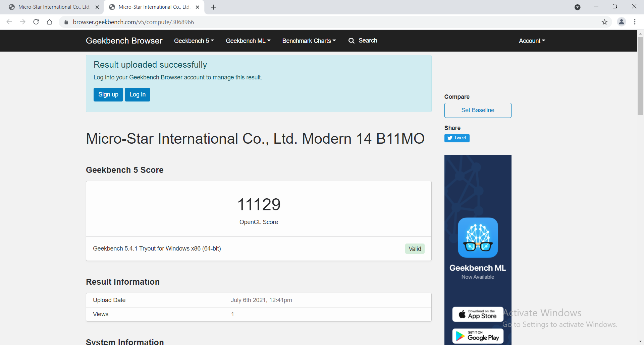Open the Benchmark Charts dropdown
The image size is (644, 345).
[x=309, y=41]
